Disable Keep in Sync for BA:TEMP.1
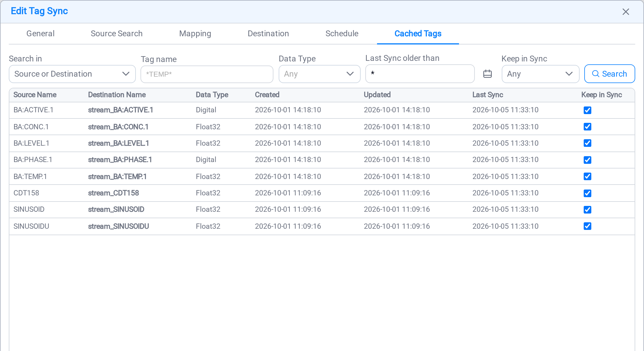Image resolution: width=644 pixels, height=351 pixels. click(x=587, y=176)
